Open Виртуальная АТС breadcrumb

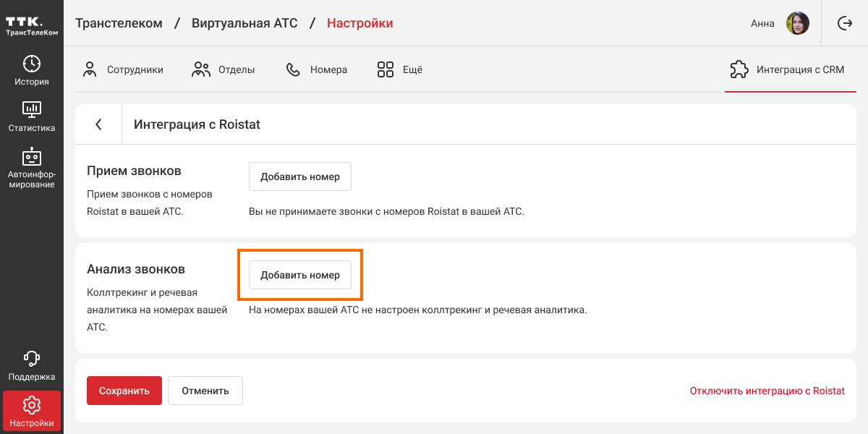pyautogui.click(x=244, y=23)
